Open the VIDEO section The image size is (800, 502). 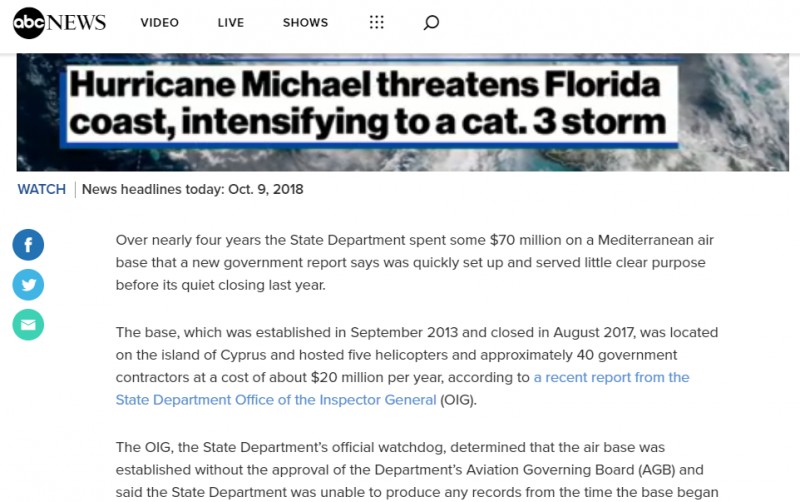click(160, 23)
